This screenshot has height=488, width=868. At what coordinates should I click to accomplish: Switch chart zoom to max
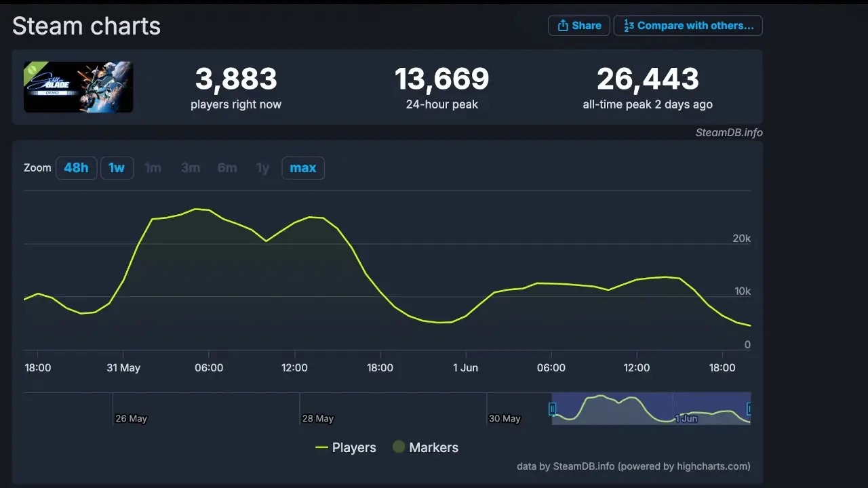click(303, 167)
